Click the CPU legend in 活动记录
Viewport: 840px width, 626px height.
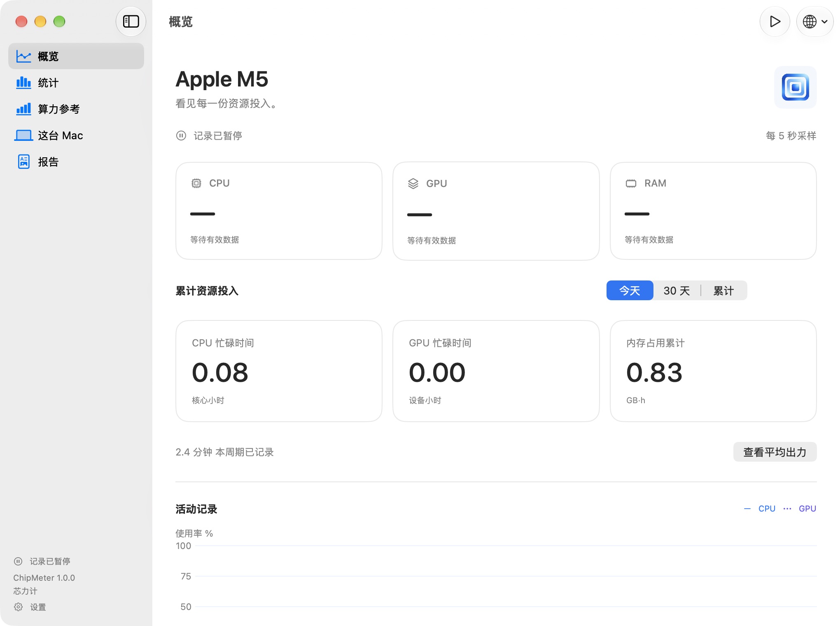[760, 509]
